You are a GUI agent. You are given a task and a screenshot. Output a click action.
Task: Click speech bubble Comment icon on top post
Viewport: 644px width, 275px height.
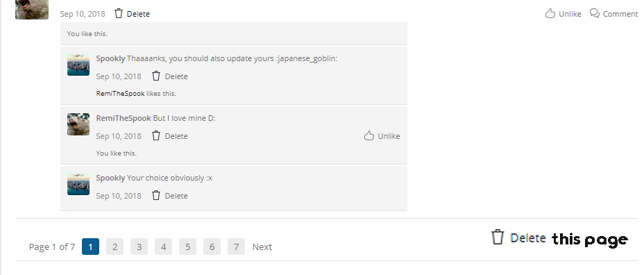[x=594, y=13]
